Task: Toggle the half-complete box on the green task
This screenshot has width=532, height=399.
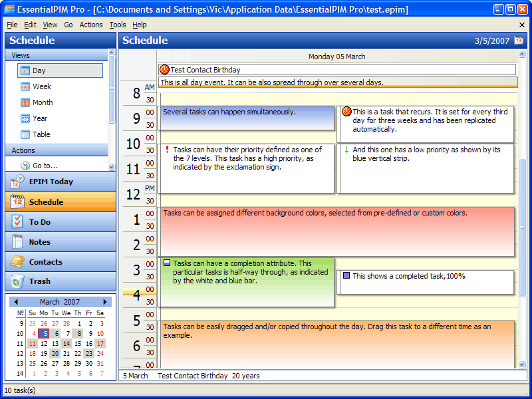Action: [x=167, y=263]
